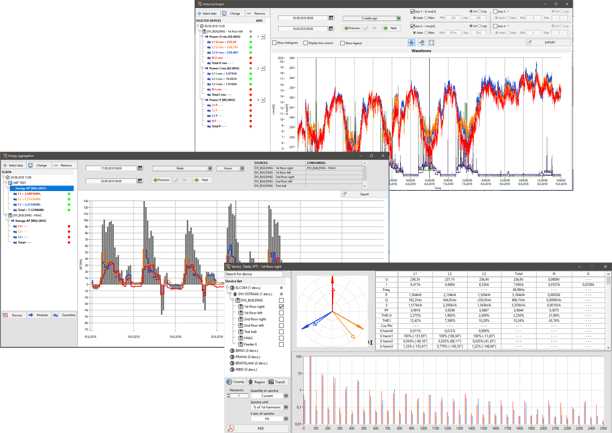This screenshot has width=612, height=433.
Task: Select BRATISLAVA node in device list
Action: 248,363
